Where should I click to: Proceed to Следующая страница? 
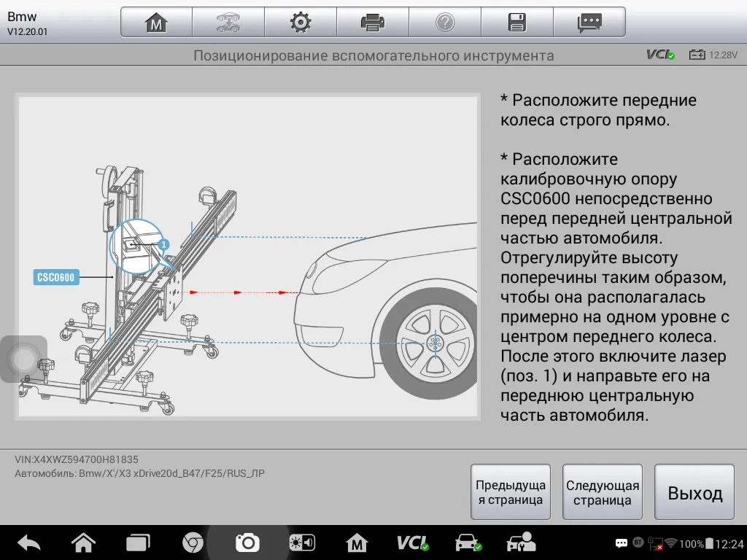(603, 492)
